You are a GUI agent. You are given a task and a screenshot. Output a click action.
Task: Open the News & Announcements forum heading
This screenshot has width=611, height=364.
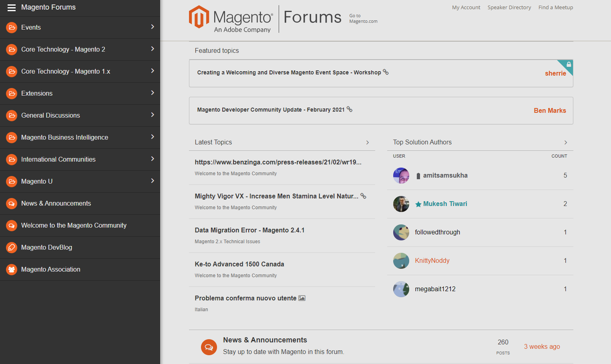click(265, 340)
